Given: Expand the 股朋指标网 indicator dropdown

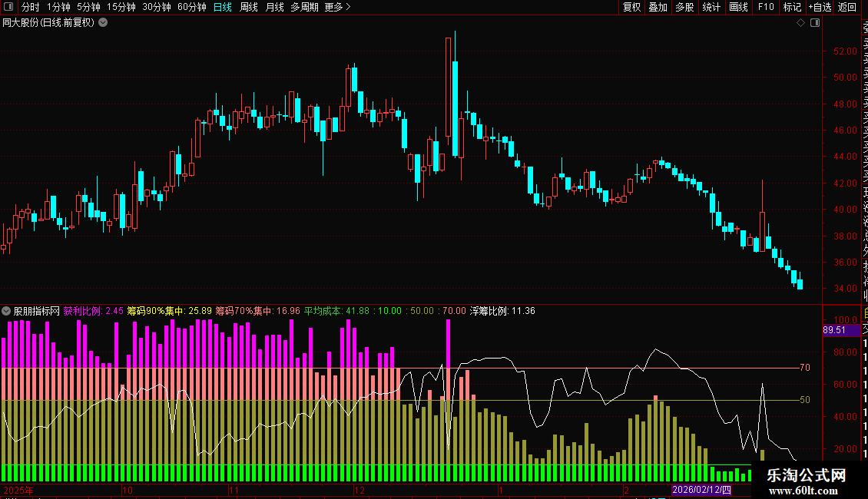Looking at the screenshot, I should tap(6, 311).
